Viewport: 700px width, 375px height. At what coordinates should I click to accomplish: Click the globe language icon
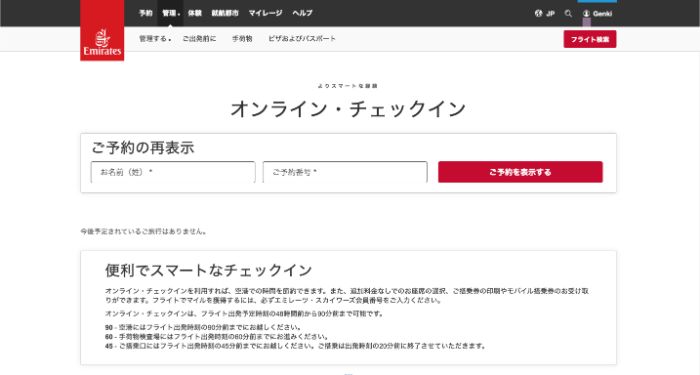(x=538, y=13)
